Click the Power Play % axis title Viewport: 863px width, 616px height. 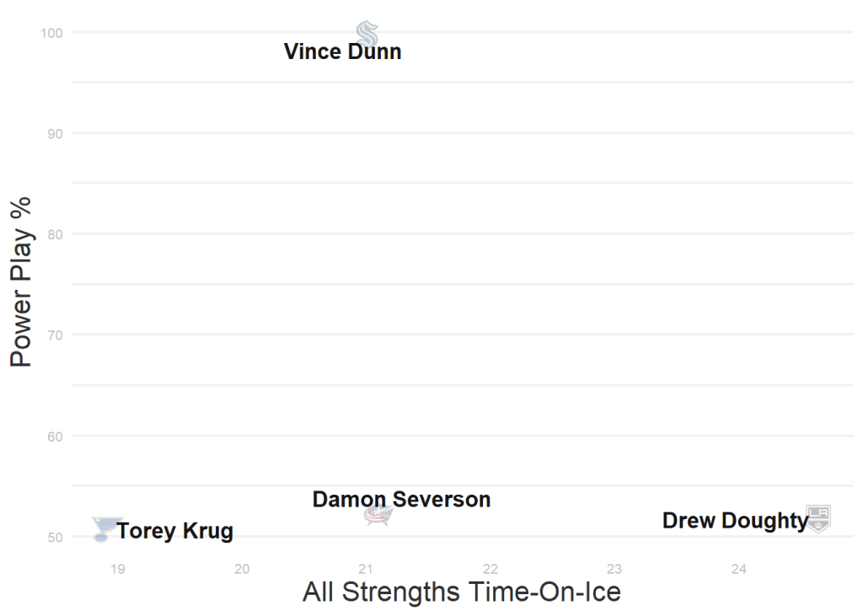[21, 282]
